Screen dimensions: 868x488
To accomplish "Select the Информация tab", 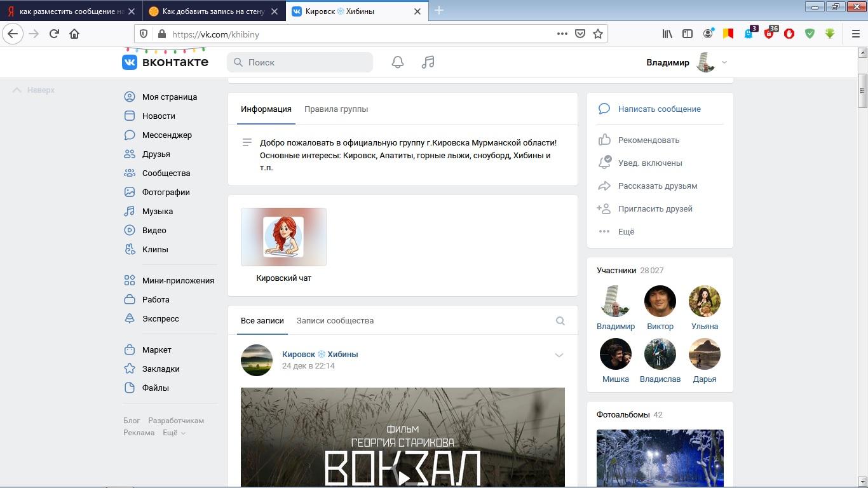I will (266, 109).
